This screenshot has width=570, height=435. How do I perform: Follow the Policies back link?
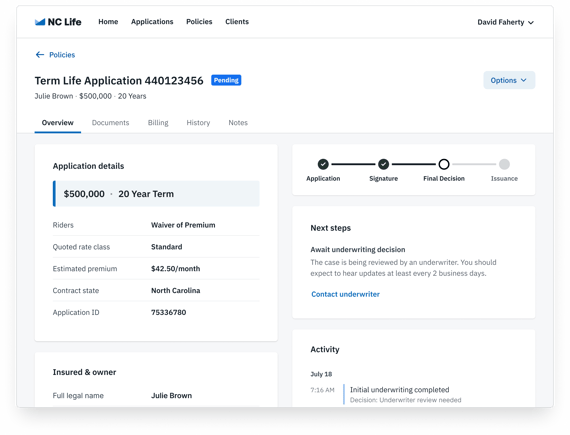(x=62, y=55)
